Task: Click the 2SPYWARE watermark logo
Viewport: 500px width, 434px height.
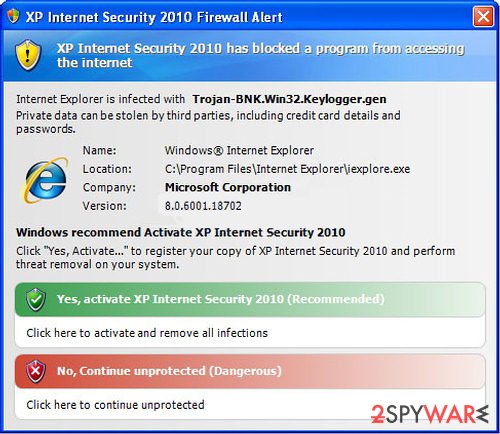Action: pos(430,415)
